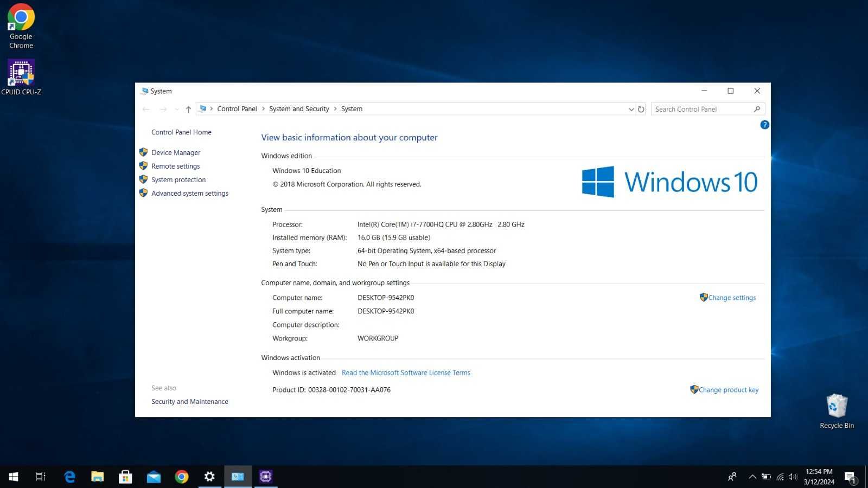This screenshot has height=488, width=868.
Task: Check the battery status tray icon
Action: [x=766, y=477]
